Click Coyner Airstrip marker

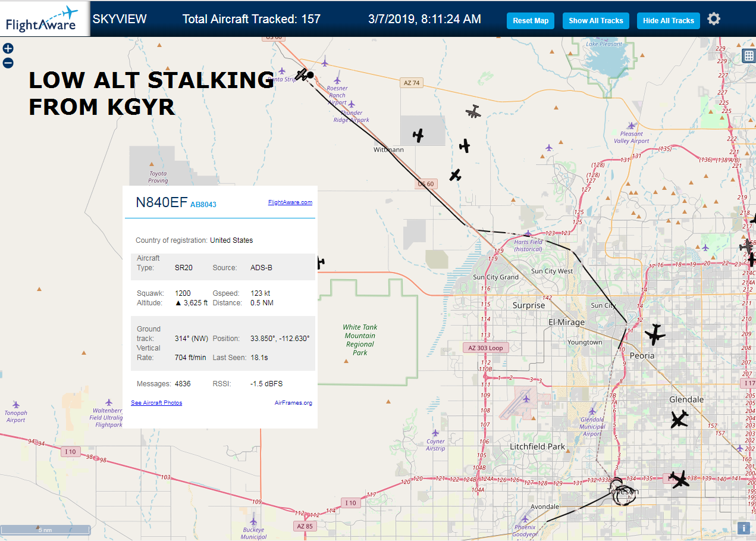pos(435,433)
